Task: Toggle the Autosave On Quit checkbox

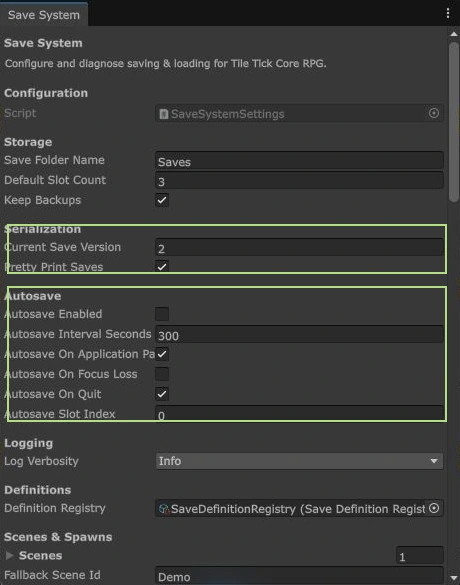Action: click(162, 394)
